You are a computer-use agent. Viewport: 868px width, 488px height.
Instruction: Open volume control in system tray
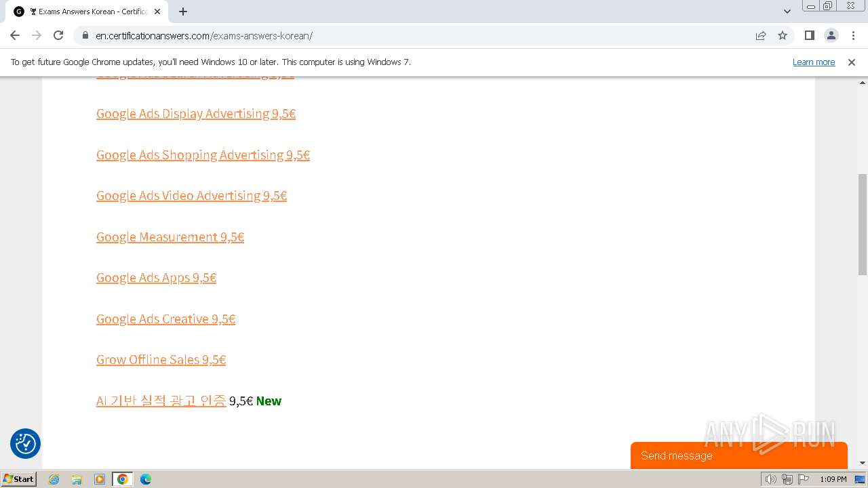(770, 479)
